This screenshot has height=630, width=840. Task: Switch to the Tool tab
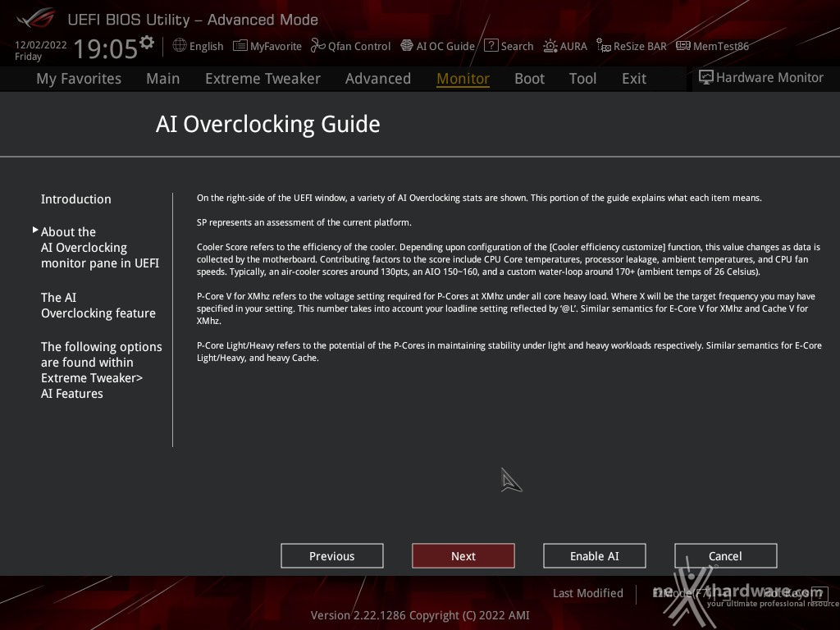pyautogui.click(x=583, y=79)
